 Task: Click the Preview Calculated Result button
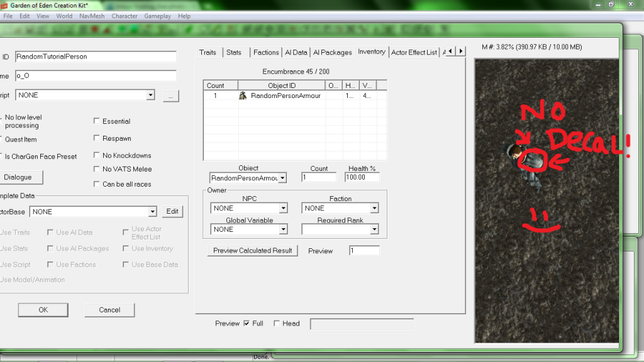click(x=252, y=250)
